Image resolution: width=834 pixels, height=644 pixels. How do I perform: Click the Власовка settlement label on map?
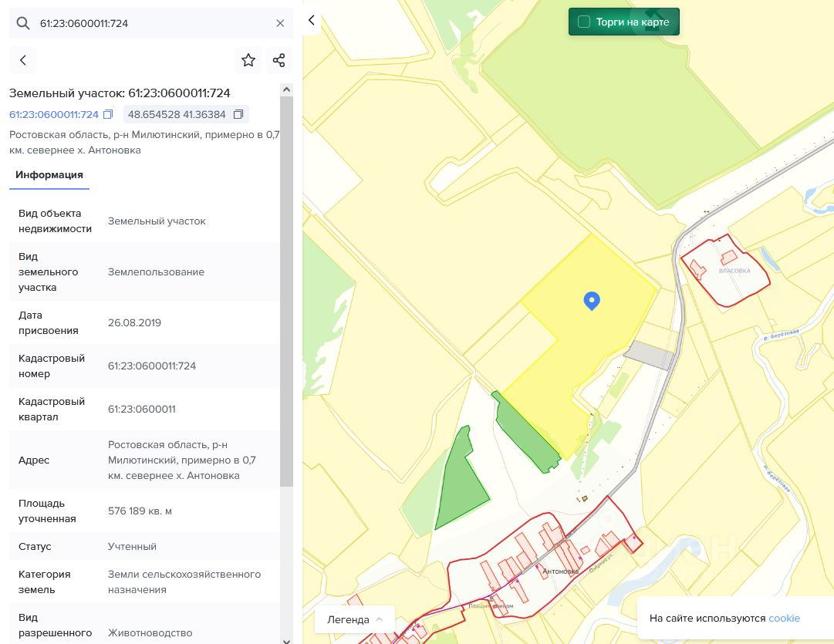pos(734,271)
